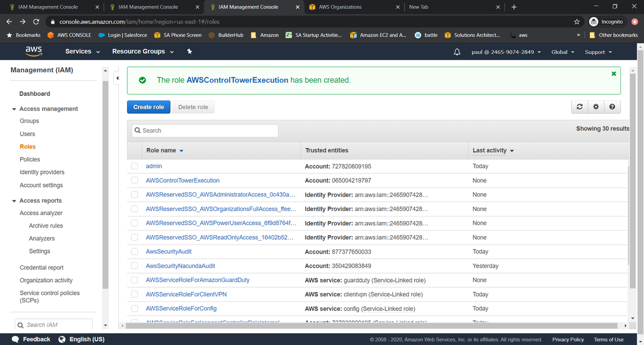The width and height of the screenshot is (644, 345).
Task: Collapse the Access reports section
Action: [x=14, y=201]
